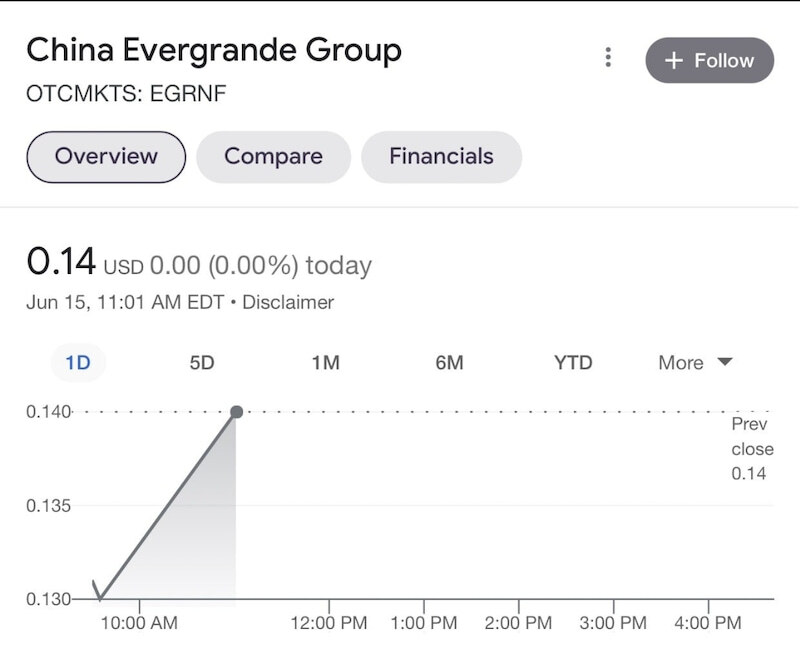Viewport: 800px width, 655px height.
Task: Click the 12:00 PM position on chart axis
Action: (329, 623)
